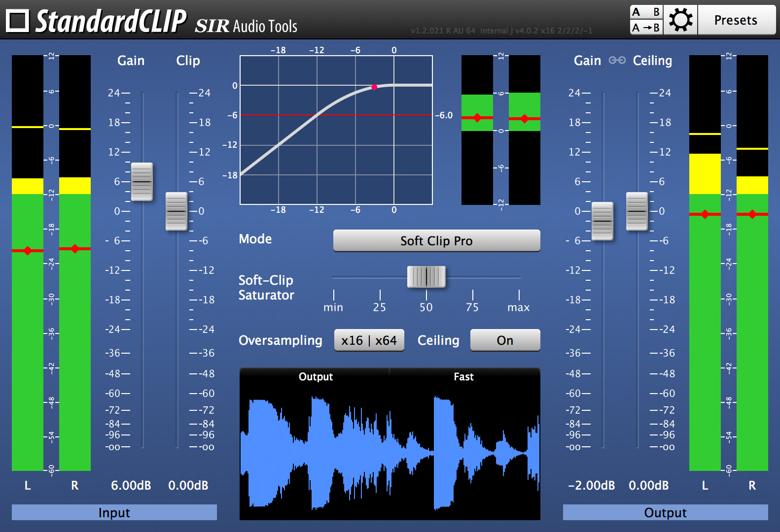Copy A to B settings
Screen dimensions: 780x532
coord(646,28)
